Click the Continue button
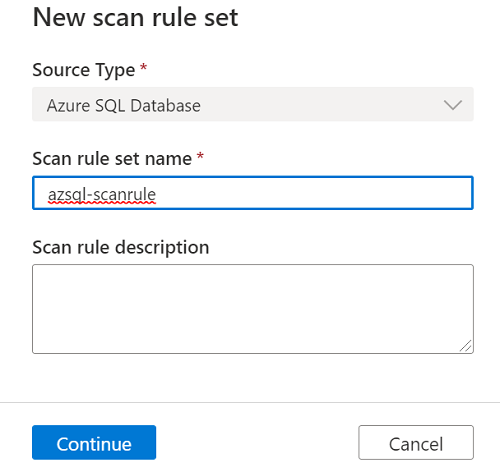500x472 pixels. pos(94,442)
